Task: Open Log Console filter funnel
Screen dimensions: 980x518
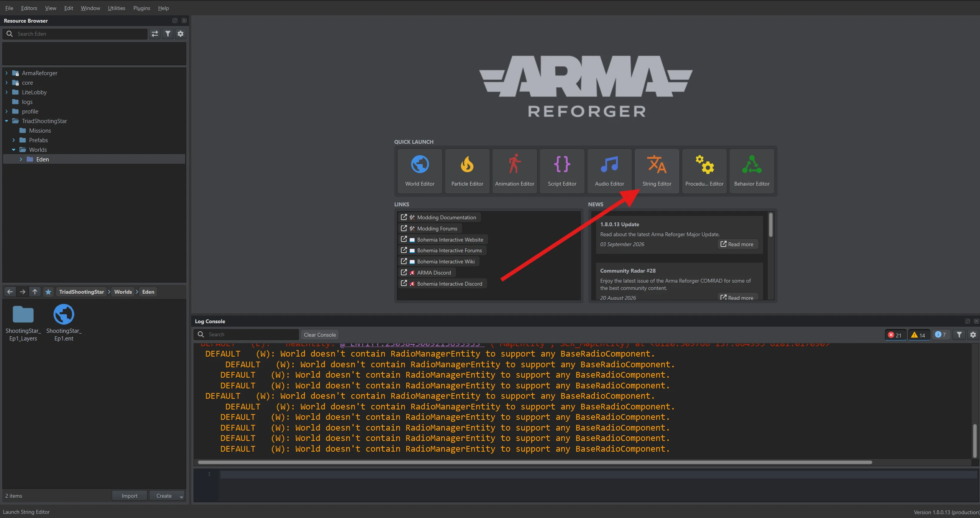Action: tap(959, 335)
